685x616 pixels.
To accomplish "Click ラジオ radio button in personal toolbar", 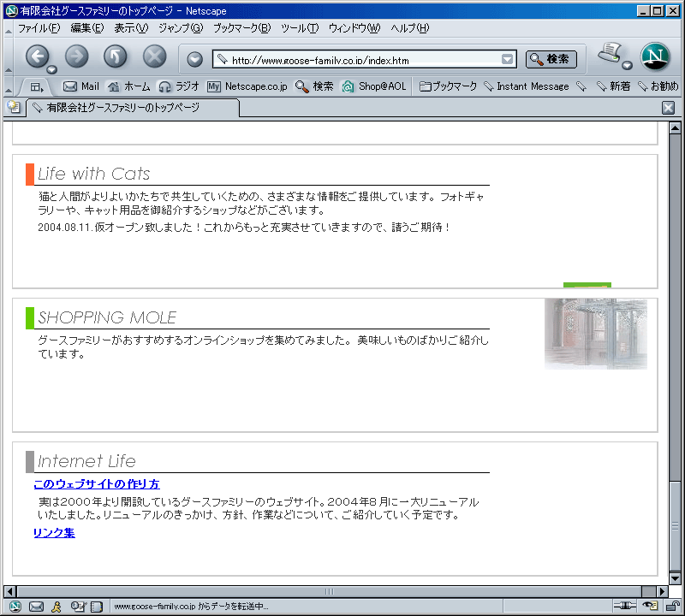I will (x=179, y=86).
